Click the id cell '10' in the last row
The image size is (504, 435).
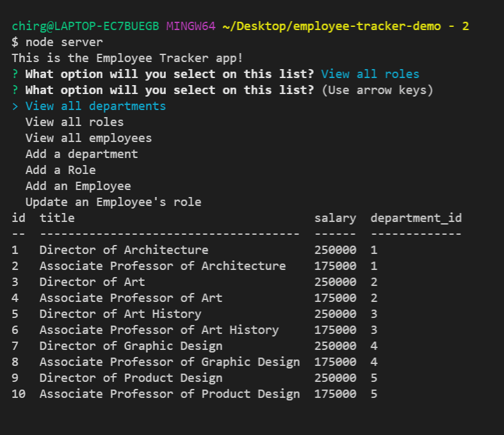pyautogui.click(x=19, y=395)
